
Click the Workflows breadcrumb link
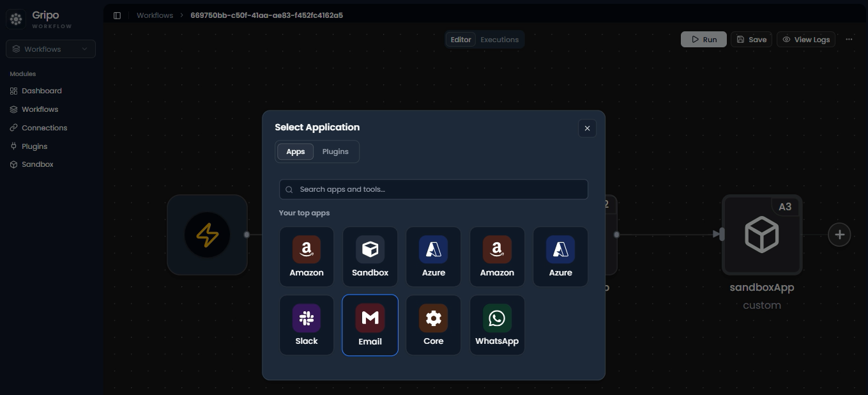[155, 15]
